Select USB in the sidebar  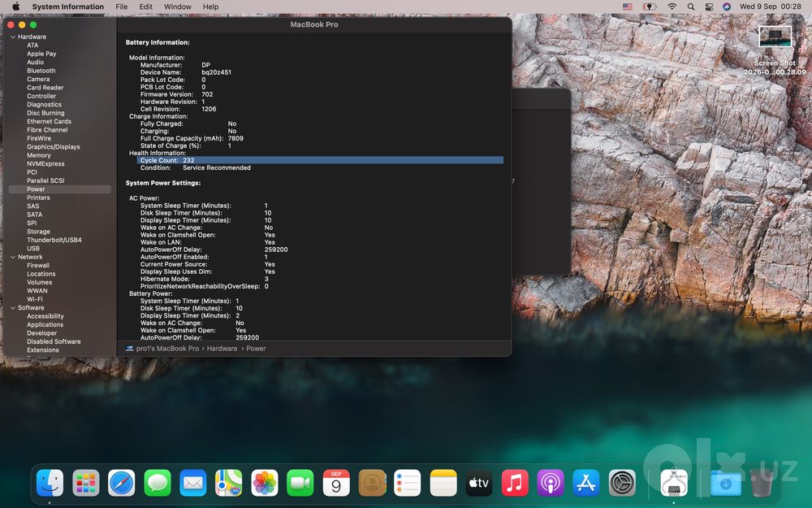tap(33, 248)
